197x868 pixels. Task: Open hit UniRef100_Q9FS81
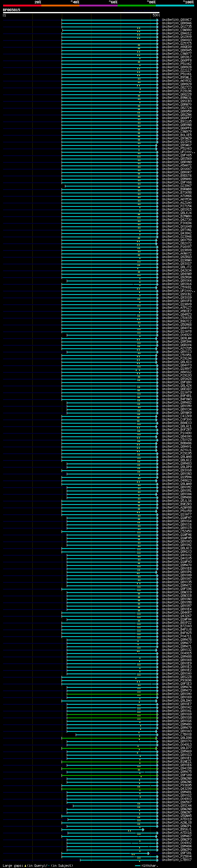pos(177,853)
